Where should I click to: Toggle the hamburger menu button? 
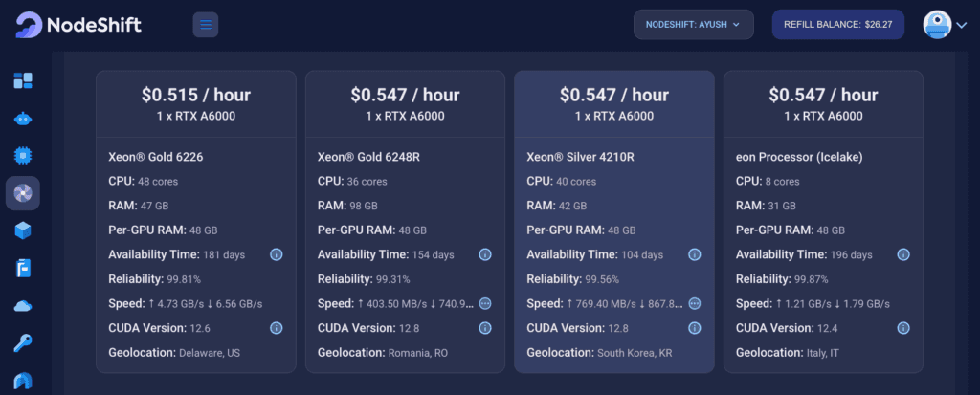click(x=206, y=25)
